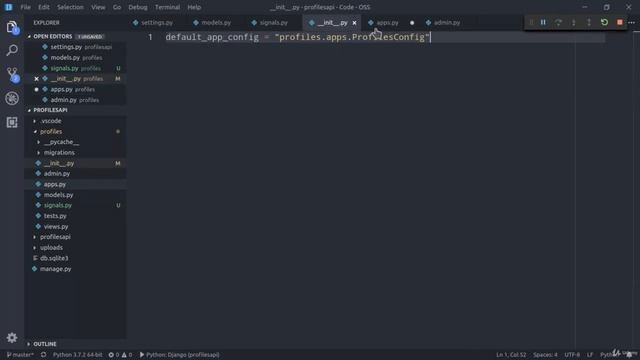Click the debug Step Over button
The image size is (640, 360).
pos(558,22)
